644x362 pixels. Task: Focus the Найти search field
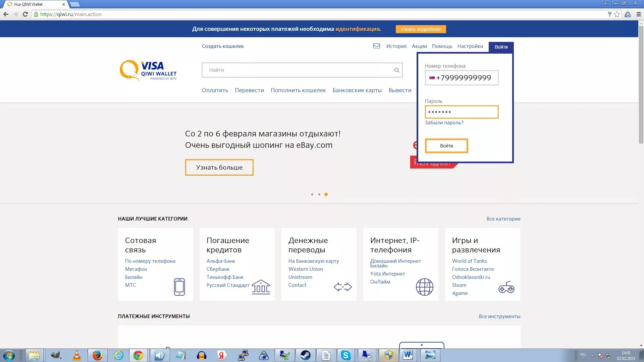tap(302, 70)
